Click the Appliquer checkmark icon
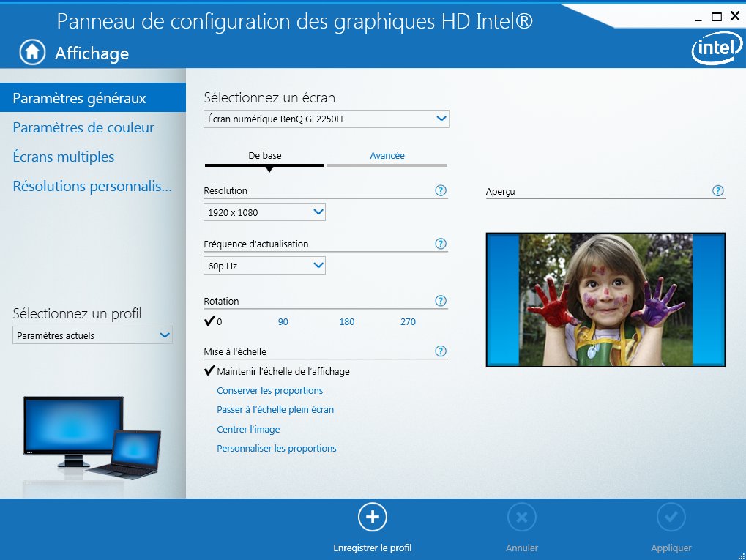Viewport: 746px width, 560px height. [671, 516]
